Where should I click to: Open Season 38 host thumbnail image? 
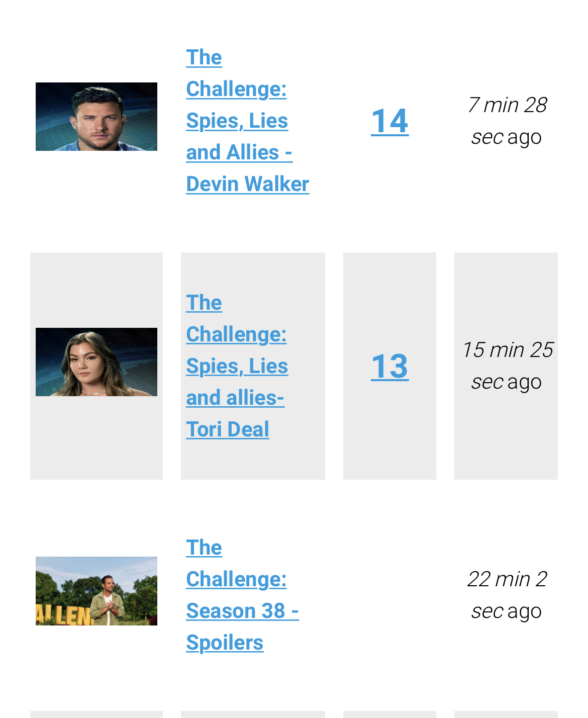(x=96, y=591)
